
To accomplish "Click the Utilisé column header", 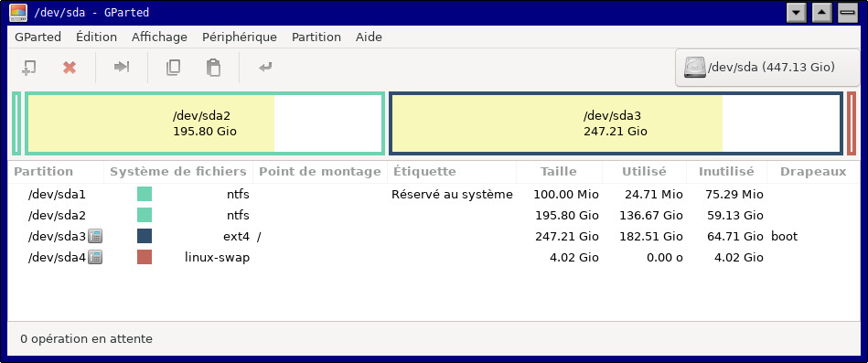I will coord(644,172).
